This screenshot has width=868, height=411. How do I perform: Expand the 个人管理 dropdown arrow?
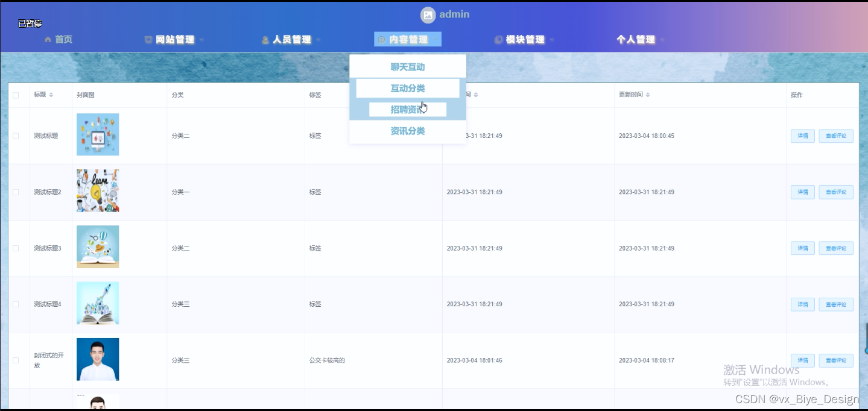click(x=662, y=40)
